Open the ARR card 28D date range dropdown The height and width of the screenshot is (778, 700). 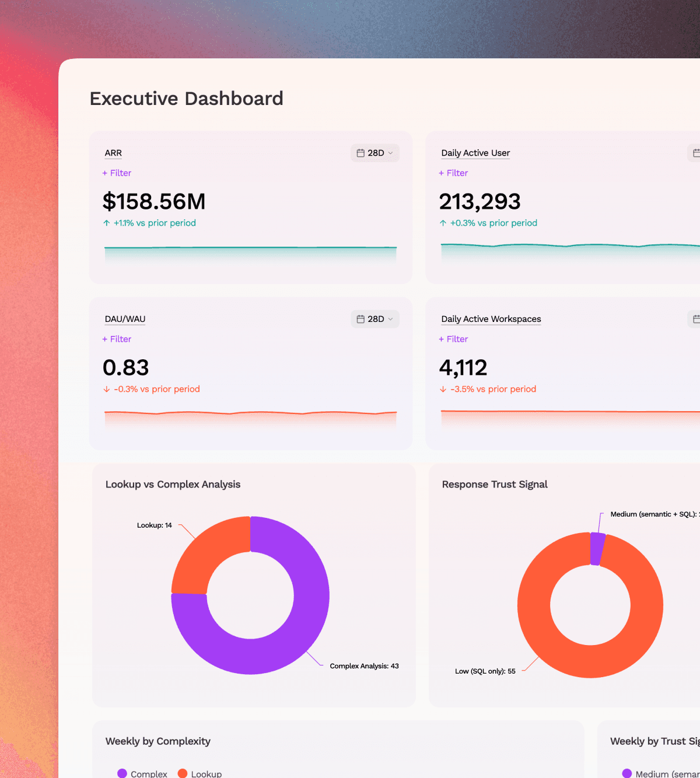375,153
